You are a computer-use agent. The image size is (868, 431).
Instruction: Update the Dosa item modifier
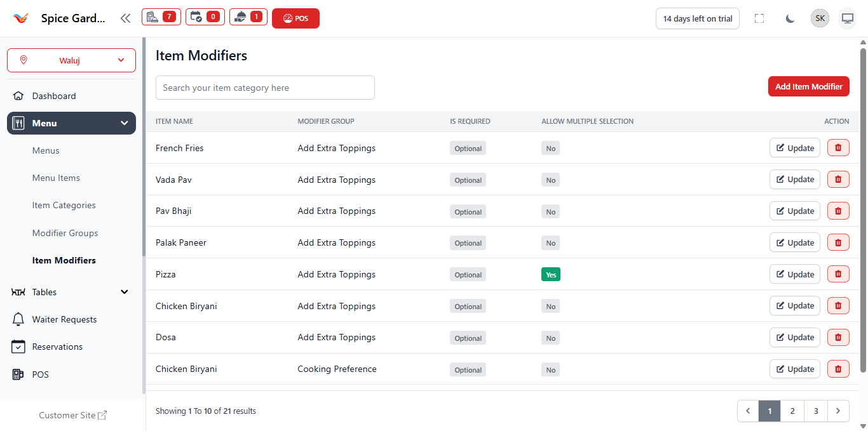tap(794, 338)
